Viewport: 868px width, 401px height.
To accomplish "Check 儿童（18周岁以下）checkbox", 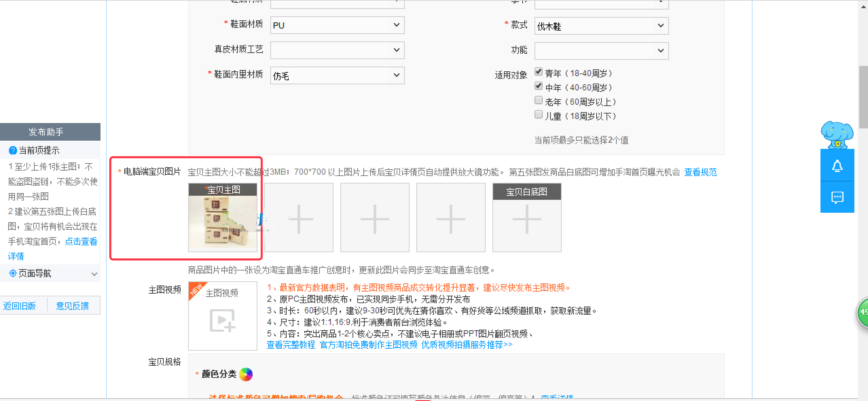I will [538, 115].
